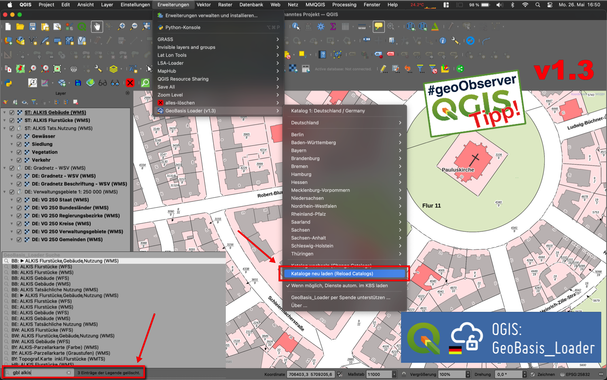Open project using the yellow folder icon

[x=20, y=27]
